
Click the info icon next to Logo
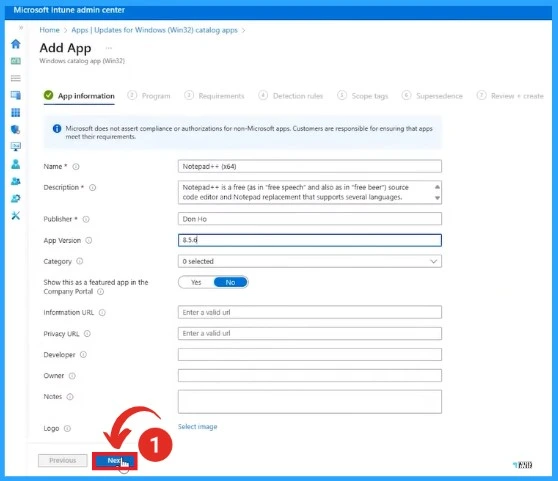tap(67, 429)
